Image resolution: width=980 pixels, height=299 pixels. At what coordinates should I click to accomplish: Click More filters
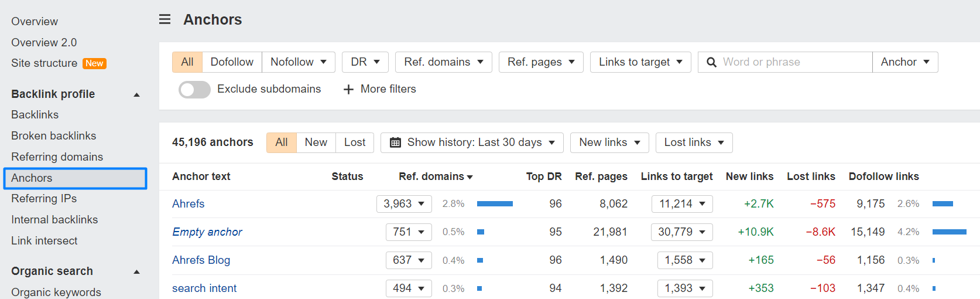[x=379, y=89]
